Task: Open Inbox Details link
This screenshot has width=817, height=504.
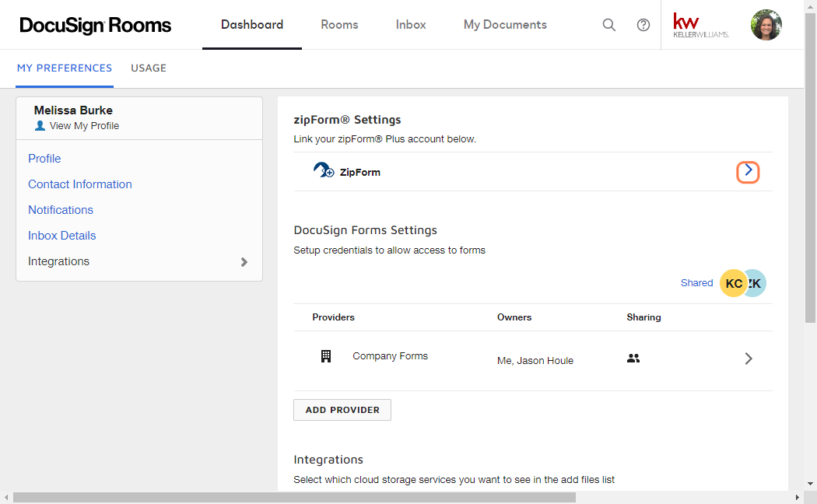Action: pos(62,236)
